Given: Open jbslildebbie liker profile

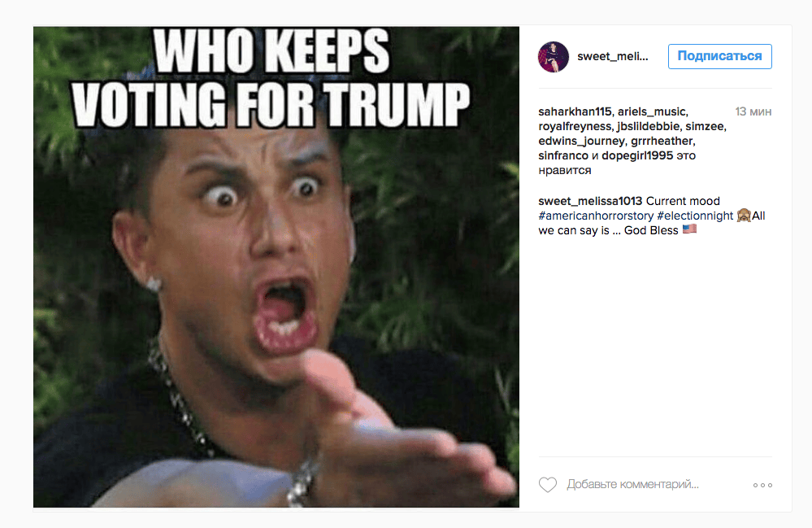Looking at the screenshot, I should tap(649, 126).
